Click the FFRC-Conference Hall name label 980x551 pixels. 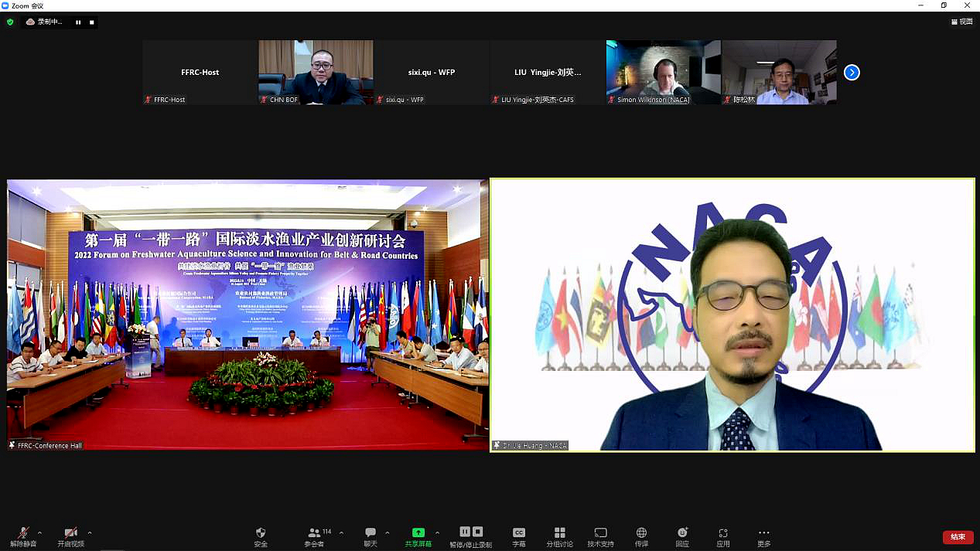[x=45, y=446]
